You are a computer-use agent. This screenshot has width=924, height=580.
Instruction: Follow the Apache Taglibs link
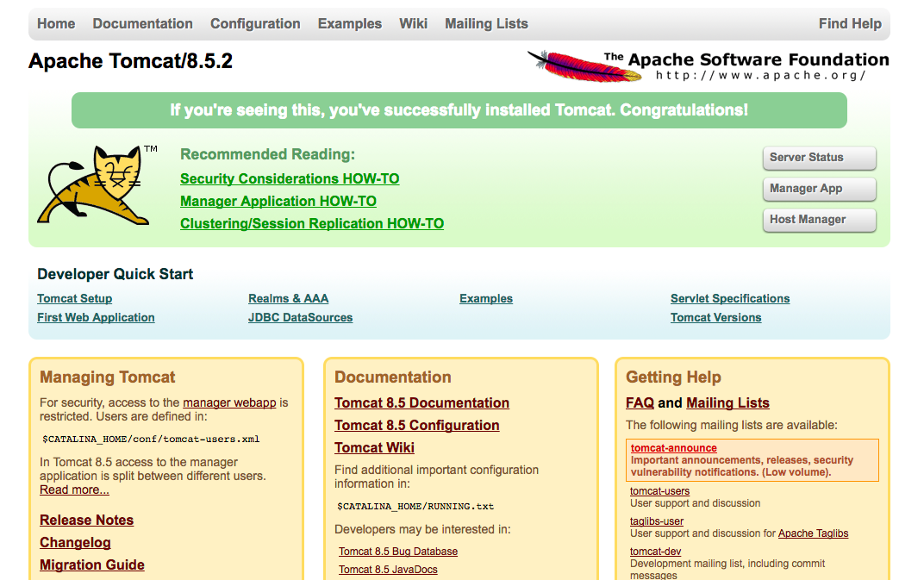coord(813,533)
